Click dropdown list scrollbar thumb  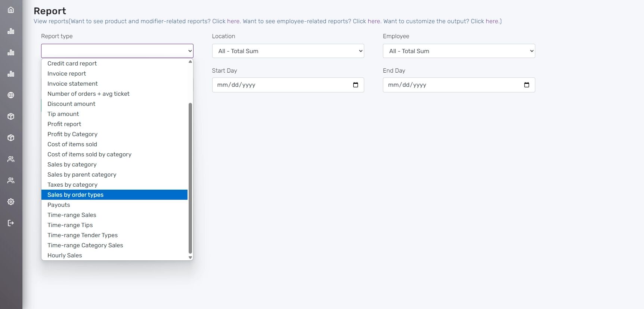click(x=190, y=178)
